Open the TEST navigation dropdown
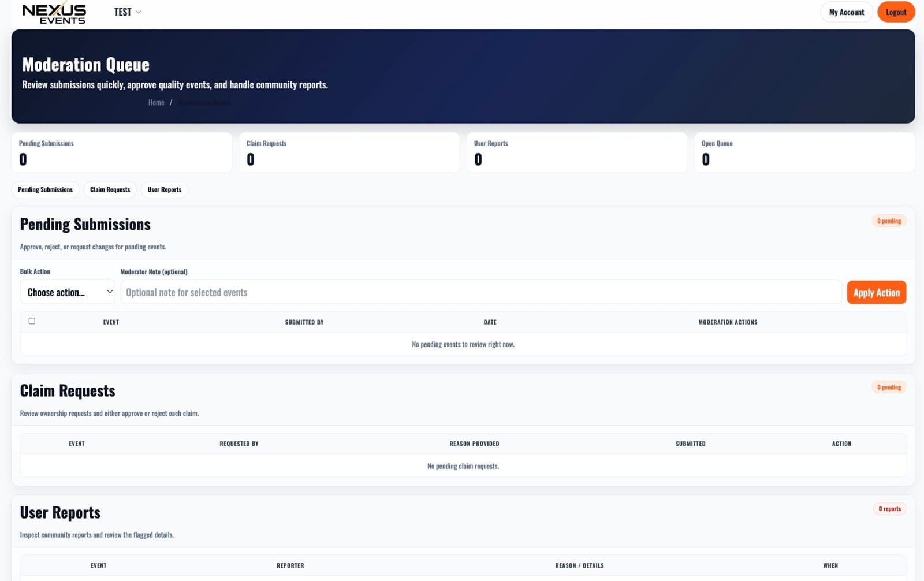The height and width of the screenshot is (581, 924). point(123,12)
